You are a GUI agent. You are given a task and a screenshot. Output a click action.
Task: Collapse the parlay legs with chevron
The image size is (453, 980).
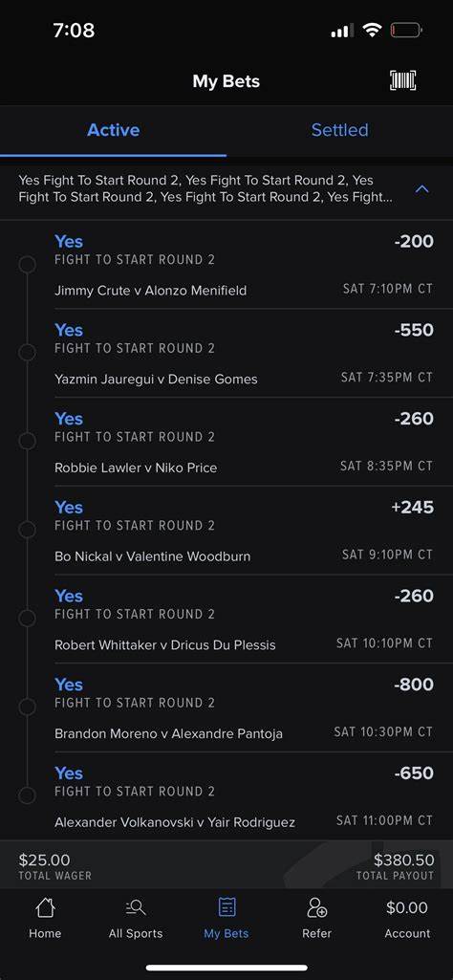point(422,188)
